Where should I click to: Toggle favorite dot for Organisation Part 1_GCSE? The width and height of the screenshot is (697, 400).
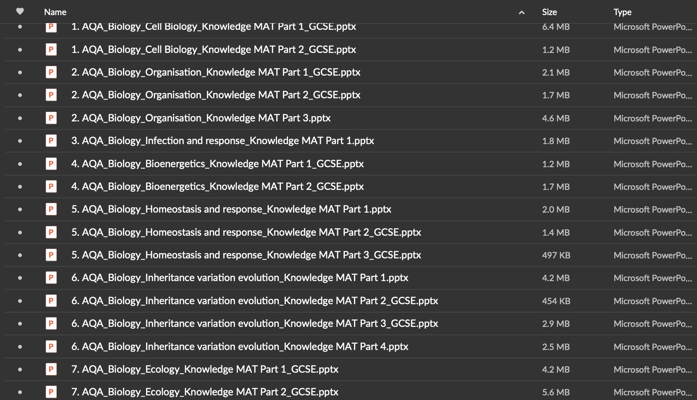(x=20, y=72)
